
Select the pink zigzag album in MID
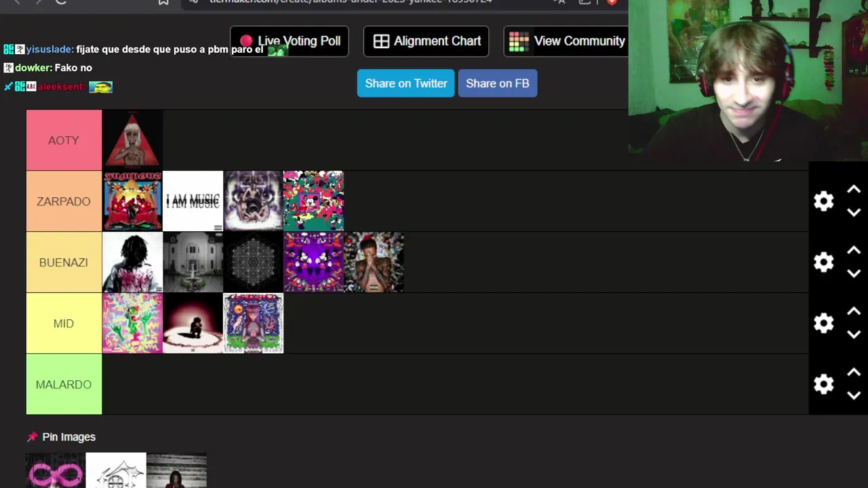point(132,323)
